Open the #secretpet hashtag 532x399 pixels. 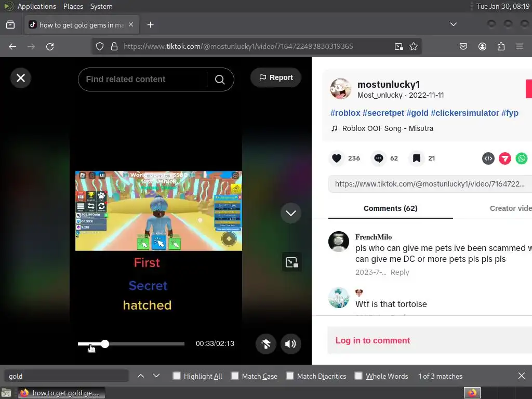(x=383, y=113)
